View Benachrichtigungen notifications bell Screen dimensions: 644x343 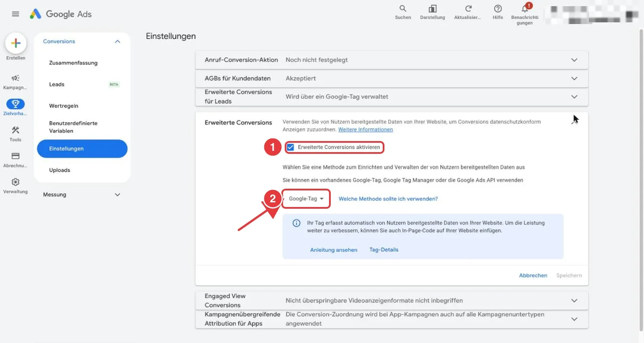click(x=525, y=14)
